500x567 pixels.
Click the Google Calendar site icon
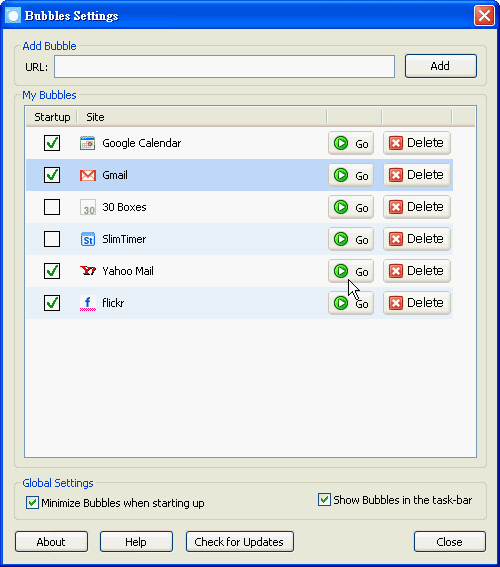(x=87, y=143)
